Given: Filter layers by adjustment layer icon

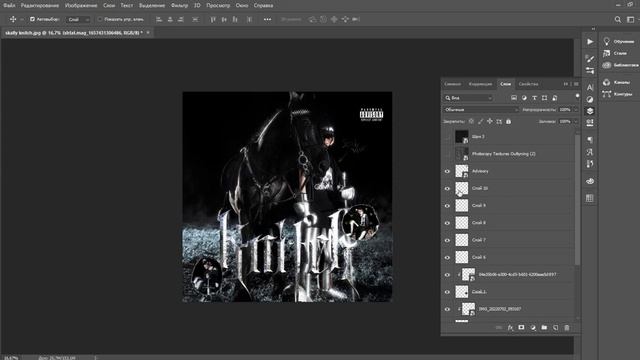Looking at the screenshot, I should [x=524, y=98].
